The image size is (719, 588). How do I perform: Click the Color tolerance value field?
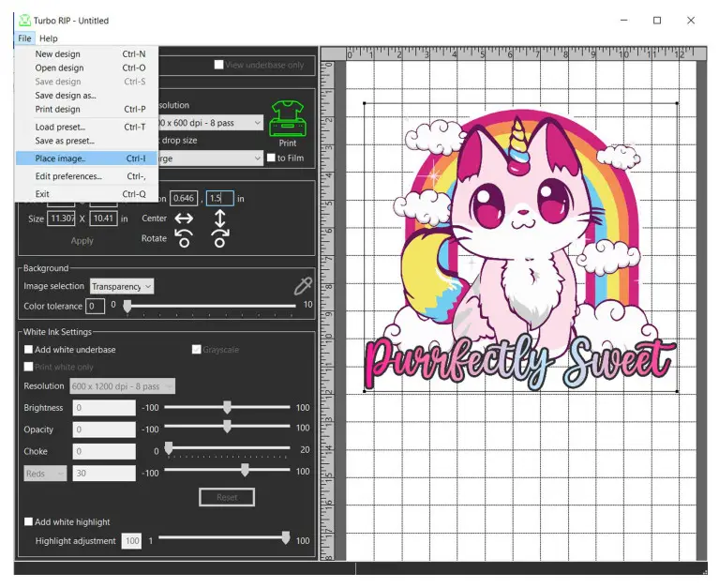tap(95, 307)
